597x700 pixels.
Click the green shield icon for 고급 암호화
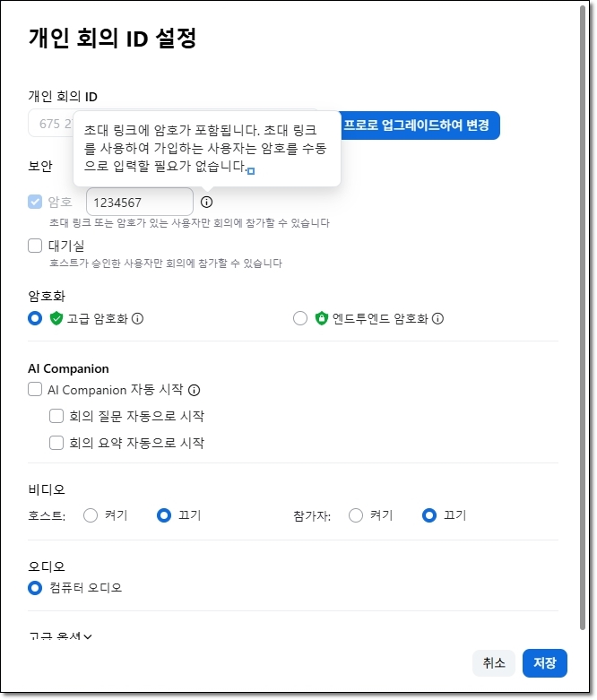pos(56,318)
